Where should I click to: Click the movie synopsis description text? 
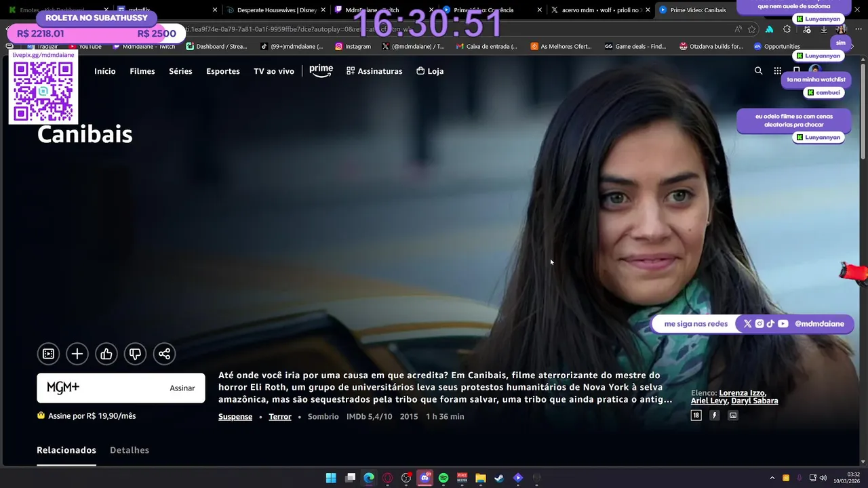445,387
